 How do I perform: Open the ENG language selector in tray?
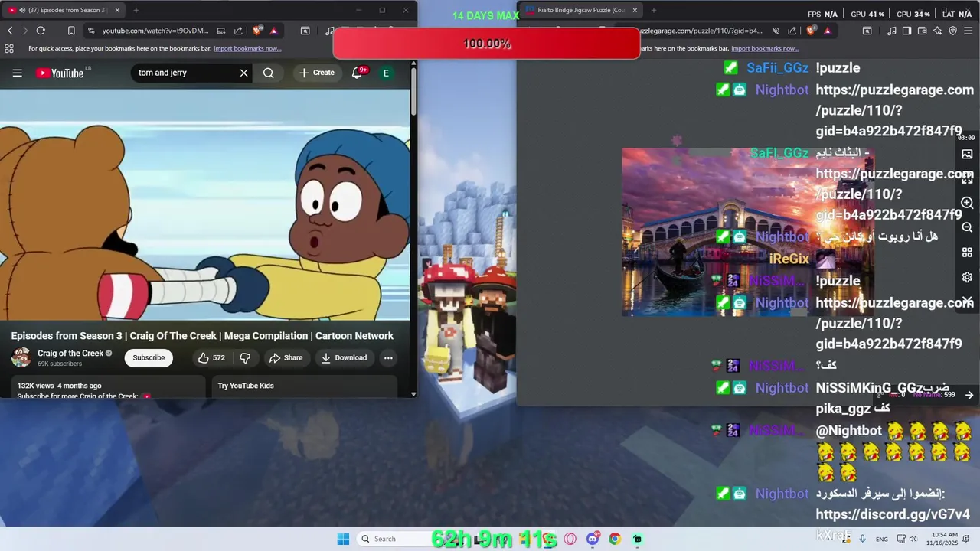click(882, 539)
